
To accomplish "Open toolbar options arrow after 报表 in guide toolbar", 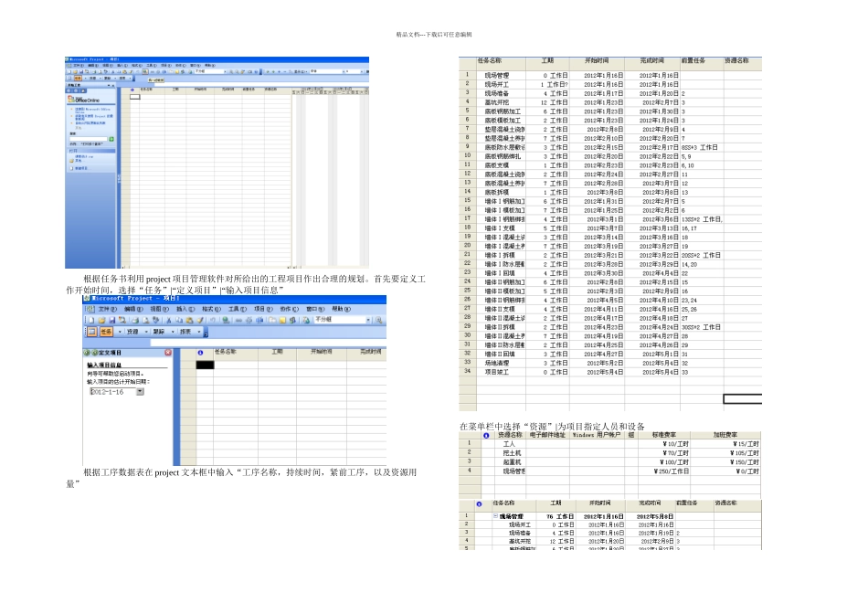I will tap(206, 334).
